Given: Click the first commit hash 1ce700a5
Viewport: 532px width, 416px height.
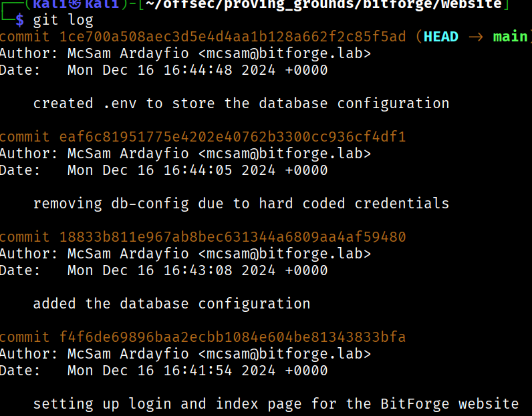Looking at the screenshot, I should click(x=233, y=37).
